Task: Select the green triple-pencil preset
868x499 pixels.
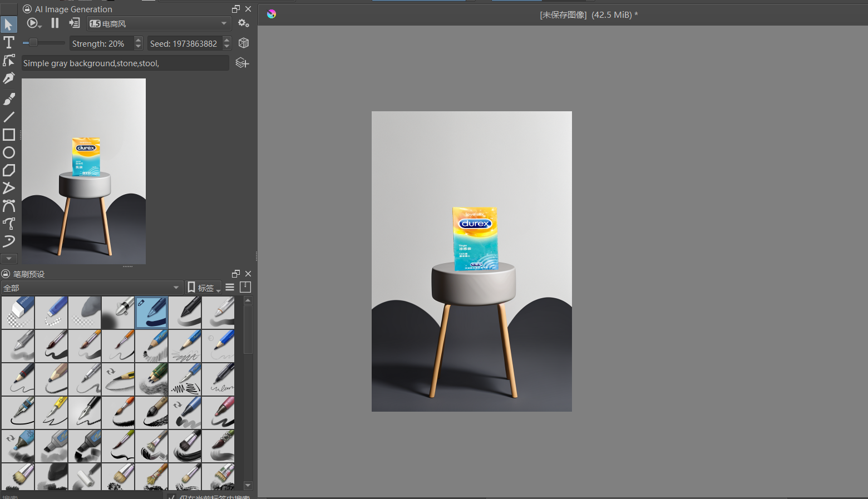Action: 151,379
